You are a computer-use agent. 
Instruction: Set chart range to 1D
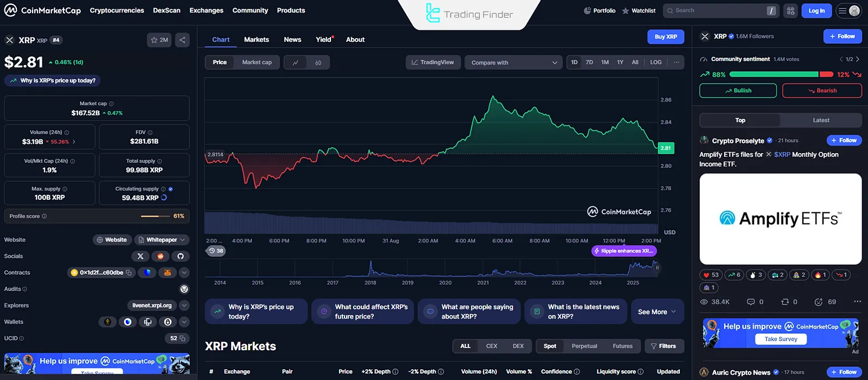pyautogui.click(x=575, y=62)
